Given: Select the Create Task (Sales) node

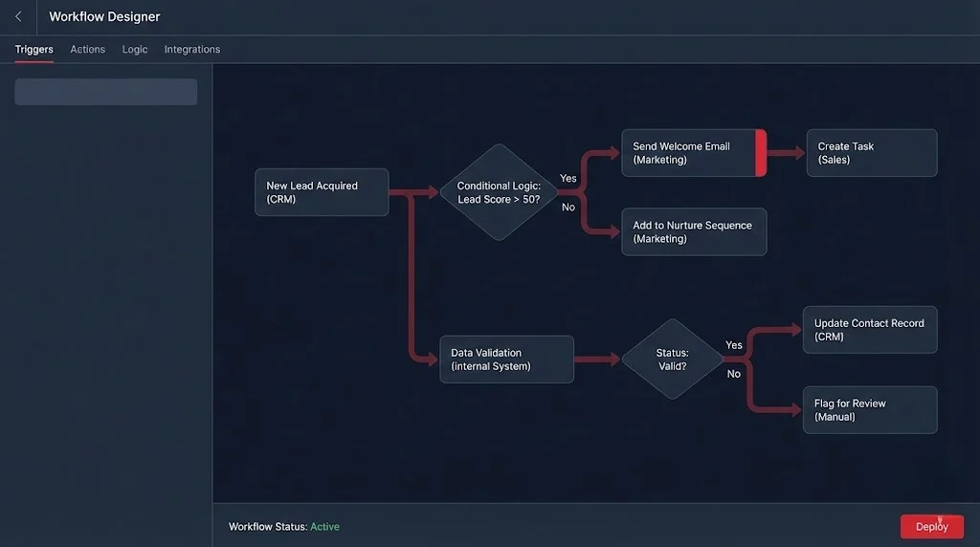Looking at the screenshot, I should [871, 153].
